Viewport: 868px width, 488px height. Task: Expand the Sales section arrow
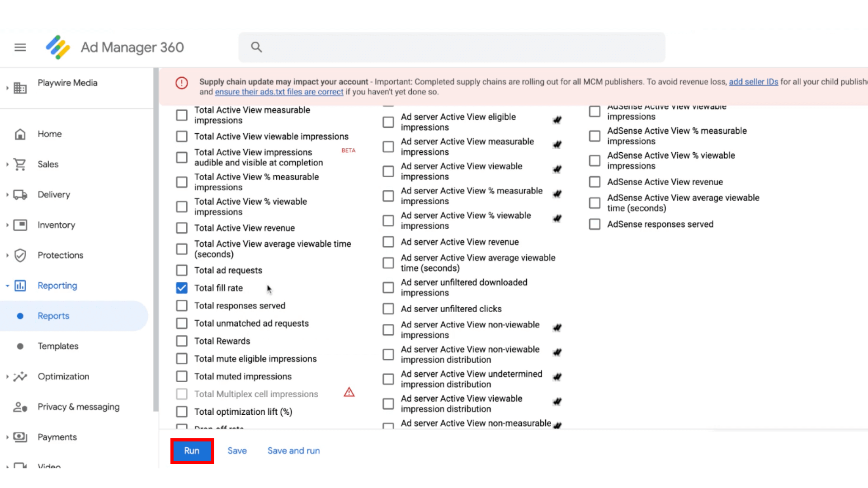coord(7,164)
